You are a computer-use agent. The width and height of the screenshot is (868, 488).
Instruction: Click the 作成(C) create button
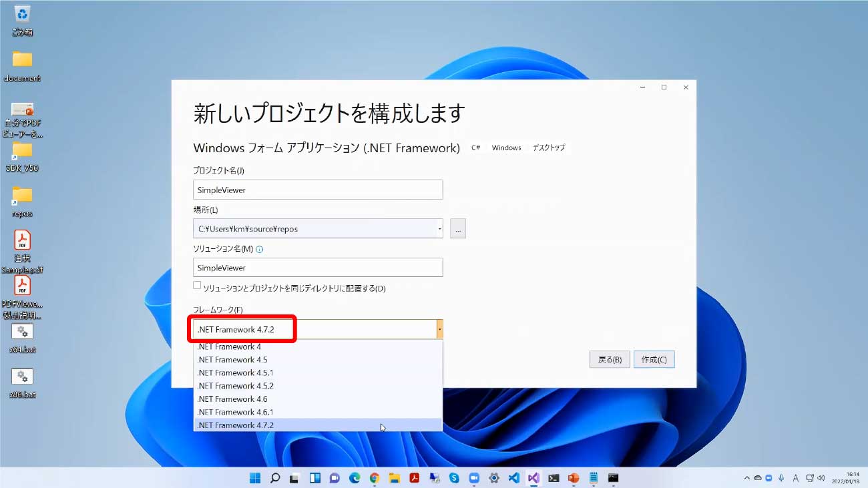(x=654, y=360)
